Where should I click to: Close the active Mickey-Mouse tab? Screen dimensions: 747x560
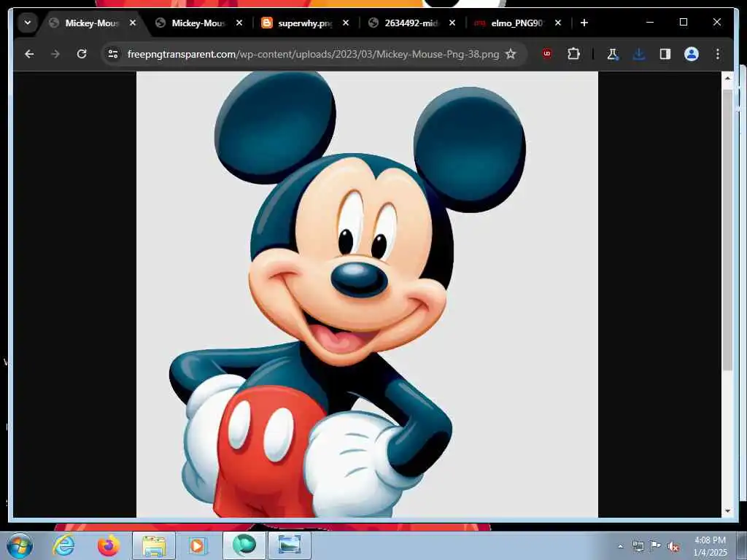pyautogui.click(x=133, y=23)
